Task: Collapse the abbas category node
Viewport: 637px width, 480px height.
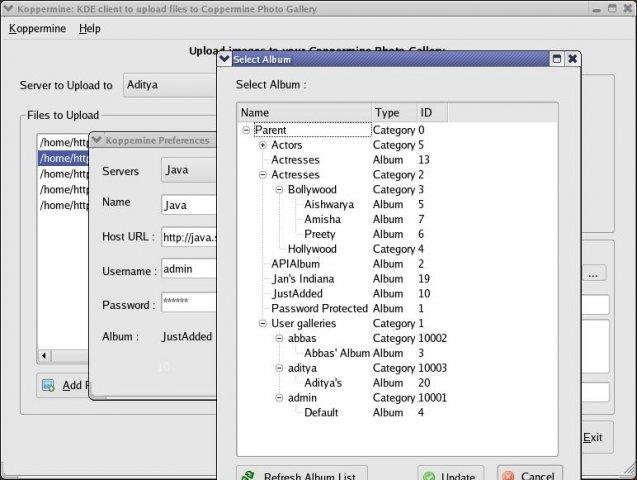Action: (279, 338)
